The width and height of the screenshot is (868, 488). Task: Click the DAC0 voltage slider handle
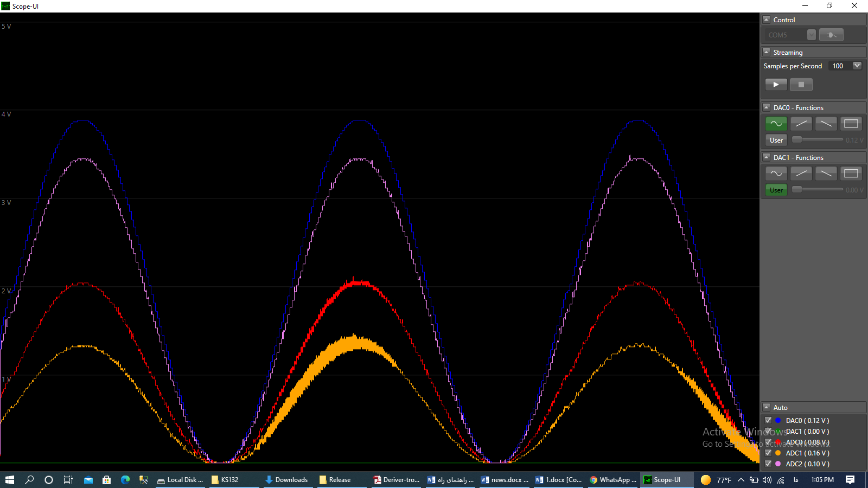click(x=797, y=140)
